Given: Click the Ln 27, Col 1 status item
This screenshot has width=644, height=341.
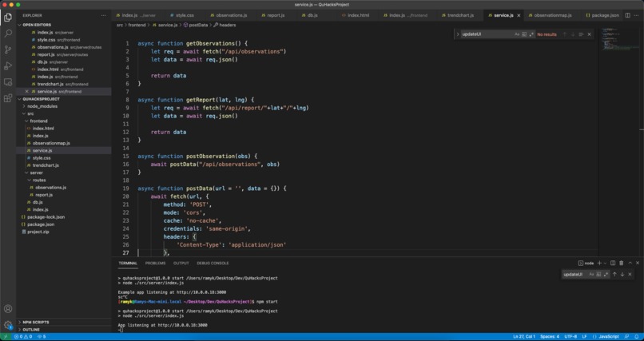Looking at the screenshot, I should point(524,337).
